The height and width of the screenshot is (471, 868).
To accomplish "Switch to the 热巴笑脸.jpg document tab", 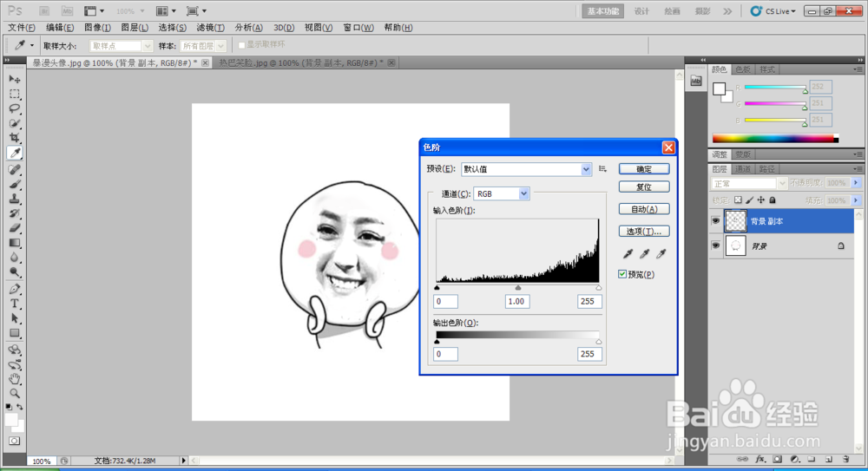I will pyautogui.click(x=301, y=63).
